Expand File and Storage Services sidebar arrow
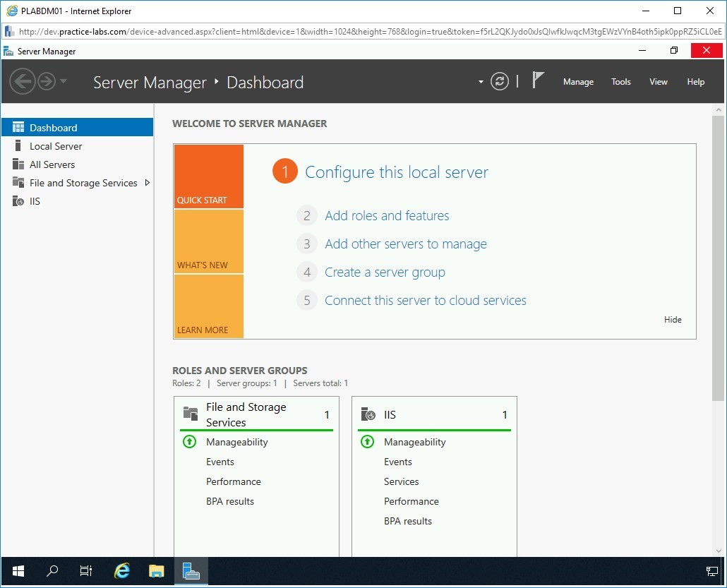 148,182
